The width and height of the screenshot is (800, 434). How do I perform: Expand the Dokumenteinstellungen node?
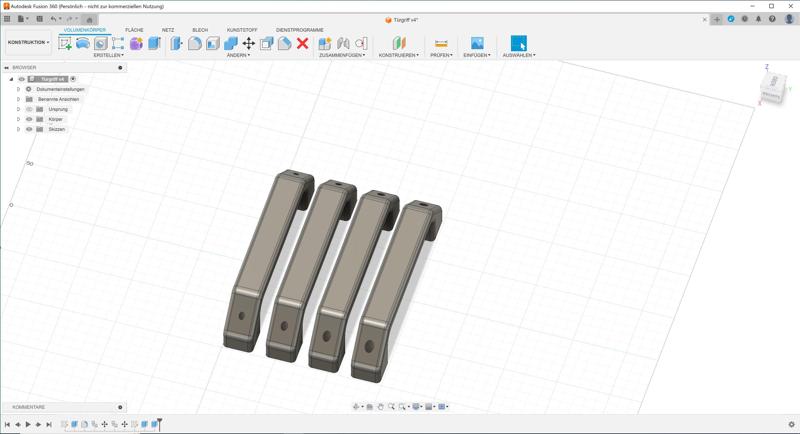point(18,89)
